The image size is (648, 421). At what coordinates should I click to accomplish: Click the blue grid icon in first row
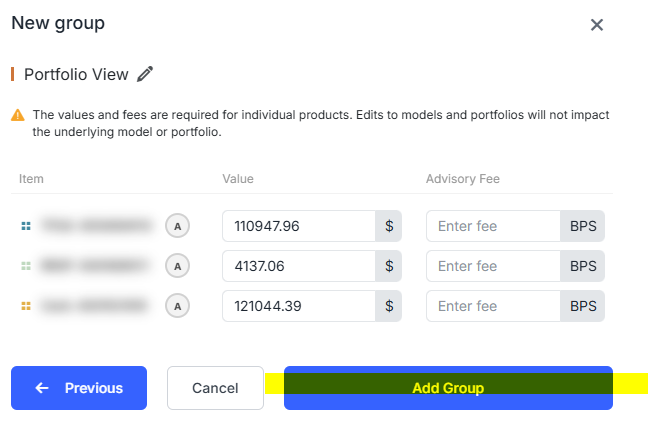[26, 226]
